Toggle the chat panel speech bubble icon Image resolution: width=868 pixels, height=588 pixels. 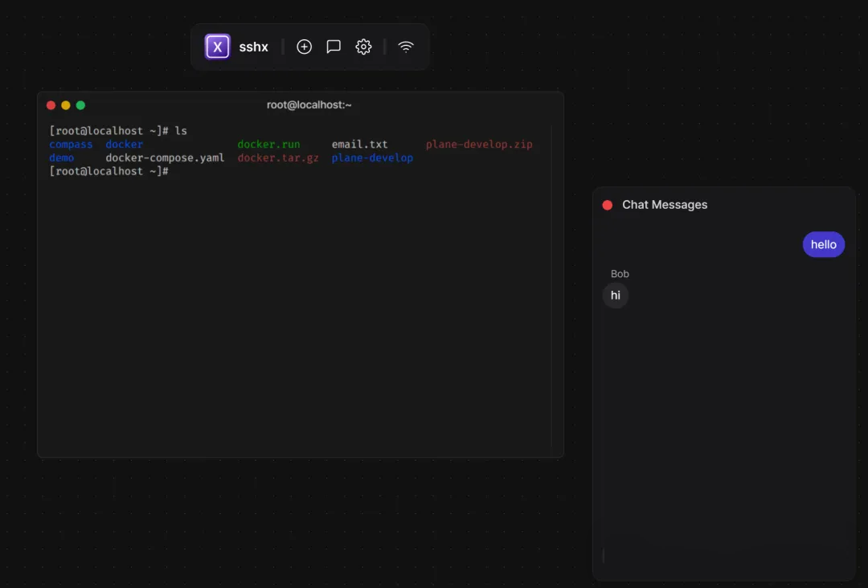334,47
